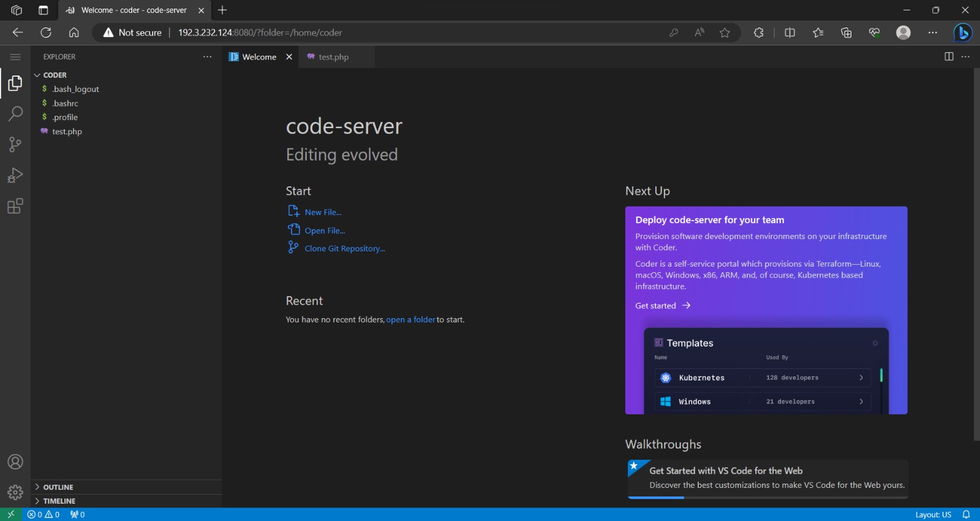The width and height of the screenshot is (980, 521).
Task: Split the editor to the right
Action: pyautogui.click(x=949, y=56)
